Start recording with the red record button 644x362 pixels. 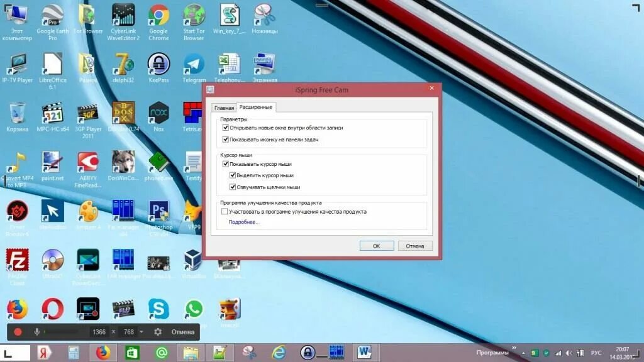pyautogui.click(x=18, y=332)
